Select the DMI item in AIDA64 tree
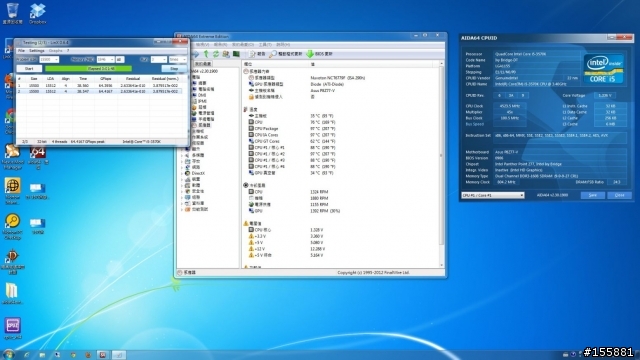 pos(202,95)
